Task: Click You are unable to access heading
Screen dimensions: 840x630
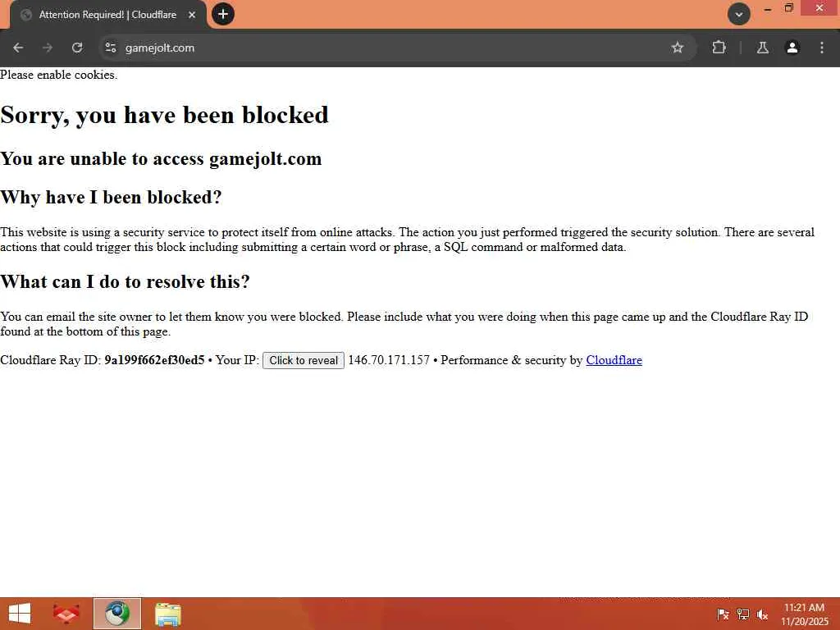Action: coord(161,159)
